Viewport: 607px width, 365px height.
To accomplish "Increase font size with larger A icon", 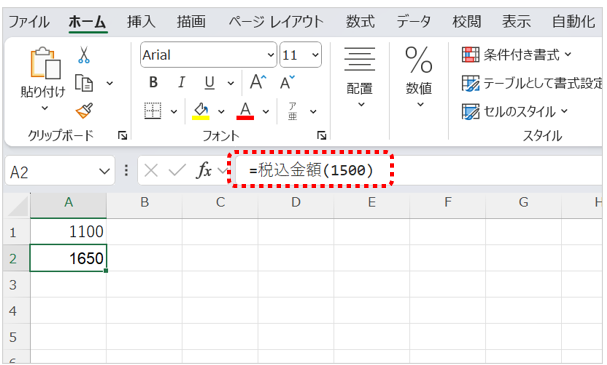I will tap(258, 82).
